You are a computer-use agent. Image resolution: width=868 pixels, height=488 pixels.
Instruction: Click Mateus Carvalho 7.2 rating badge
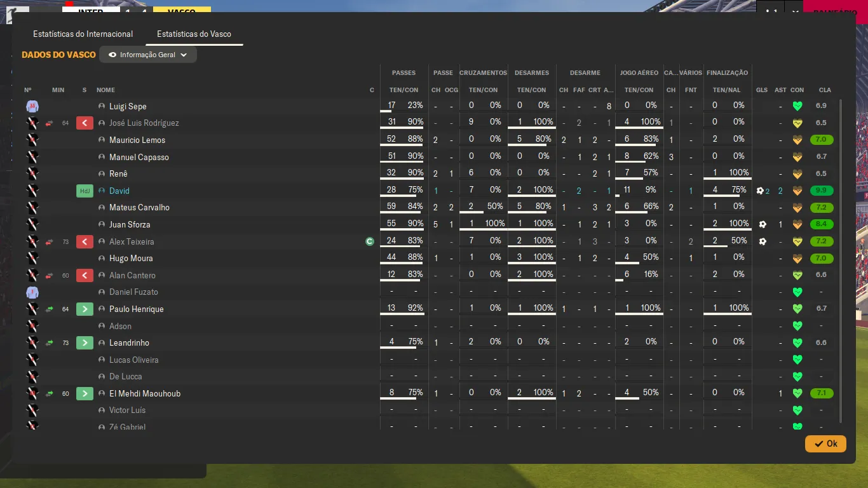pyautogui.click(x=822, y=208)
